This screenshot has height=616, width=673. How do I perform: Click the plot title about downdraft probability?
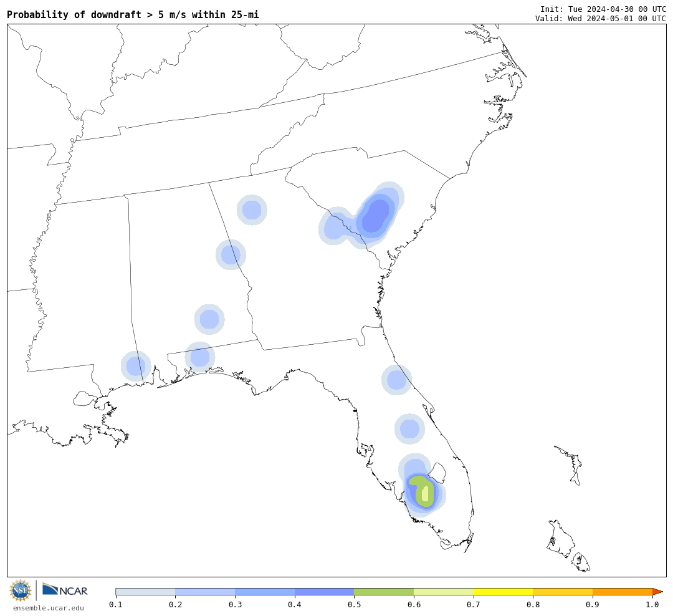click(x=133, y=14)
